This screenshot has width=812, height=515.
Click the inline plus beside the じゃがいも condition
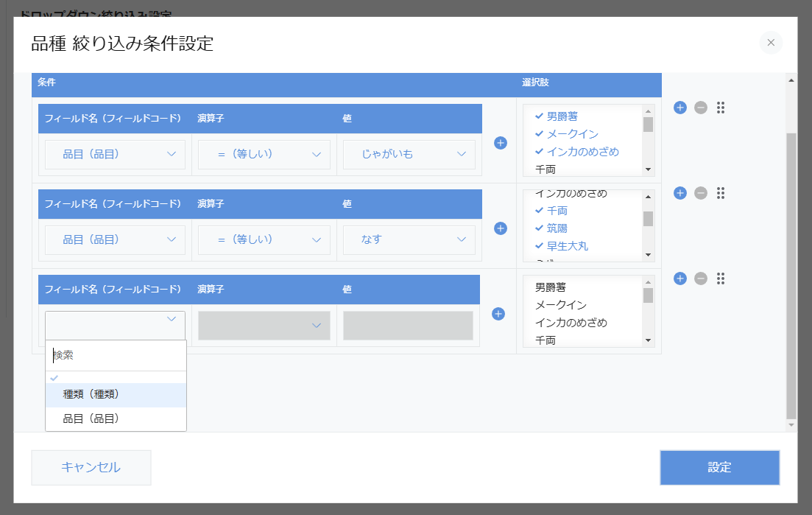(x=499, y=143)
